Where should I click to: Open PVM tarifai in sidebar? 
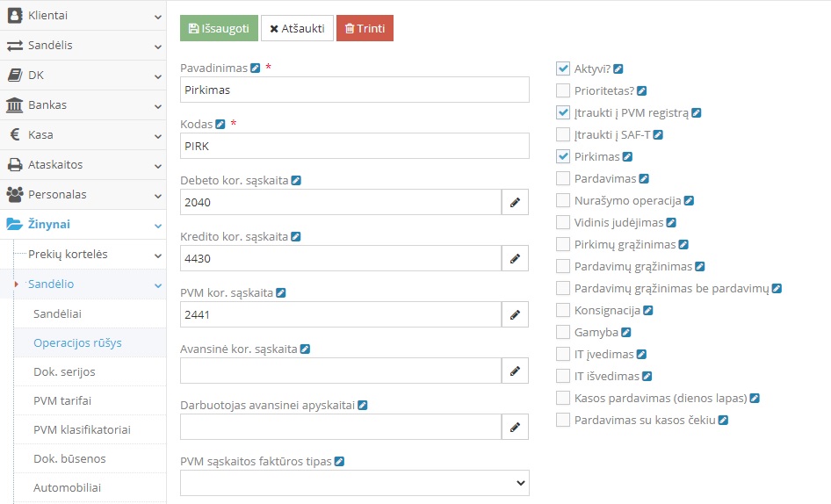[x=62, y=400]
